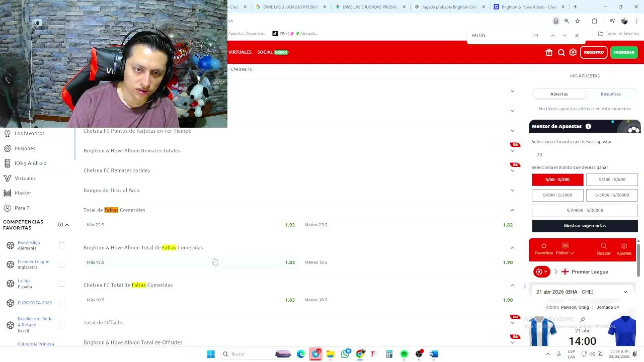
Task: Switch to second DIME LAS 3 JUGADAS tab
Action: point(370,7)
